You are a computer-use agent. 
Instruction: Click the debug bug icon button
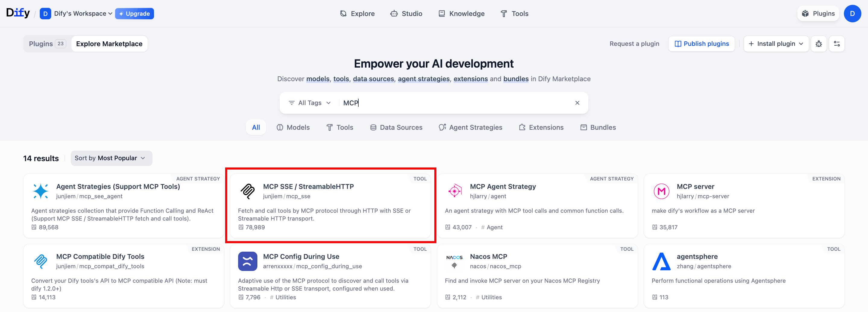[x=819, y=44]
